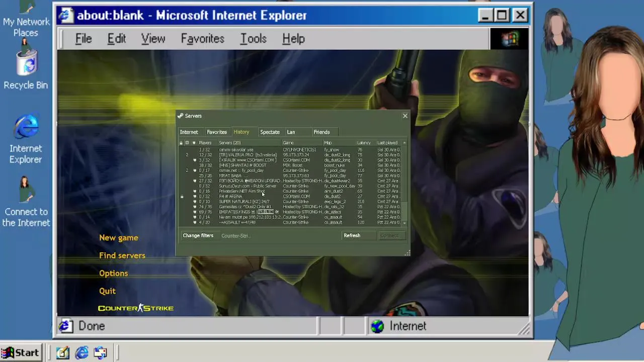
Task: Start a New game from main menu
Action: coord(119,238)
